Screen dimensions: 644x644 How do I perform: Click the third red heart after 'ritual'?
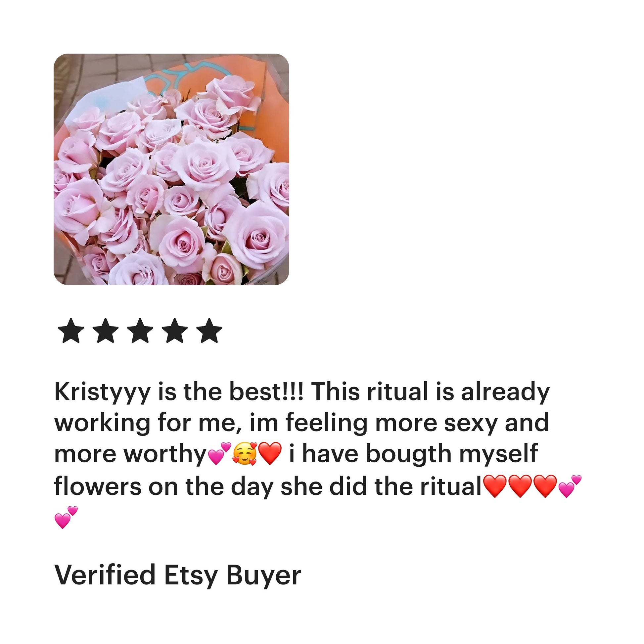click(545, 486)
